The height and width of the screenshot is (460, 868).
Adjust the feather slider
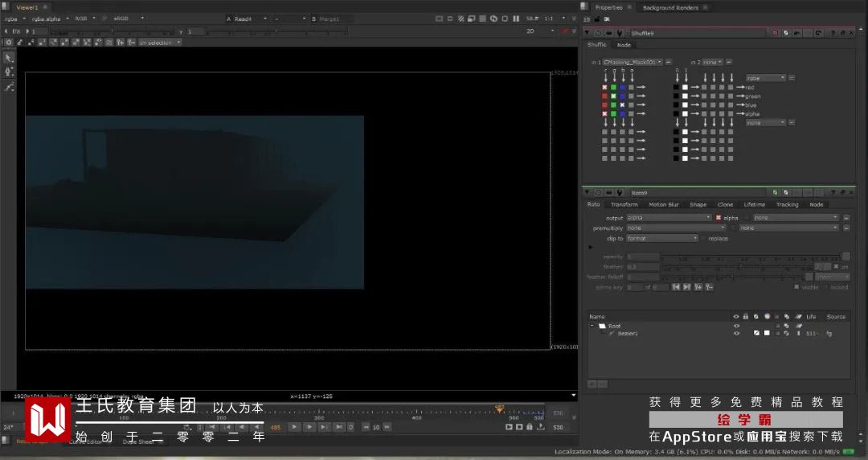(x=737, y=266)
